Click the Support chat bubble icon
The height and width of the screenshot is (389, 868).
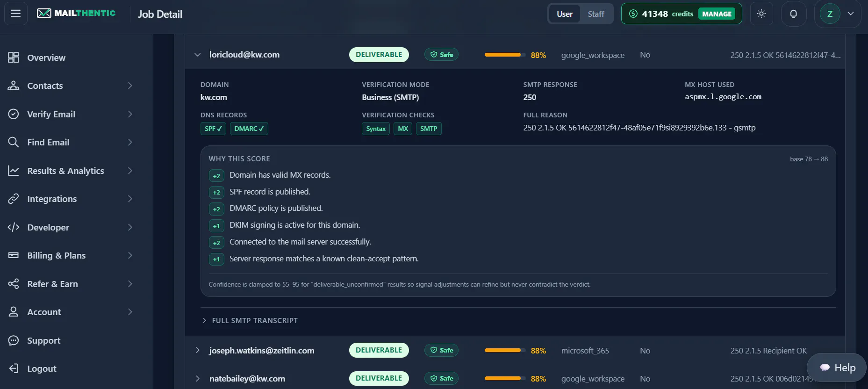[14, 340]
